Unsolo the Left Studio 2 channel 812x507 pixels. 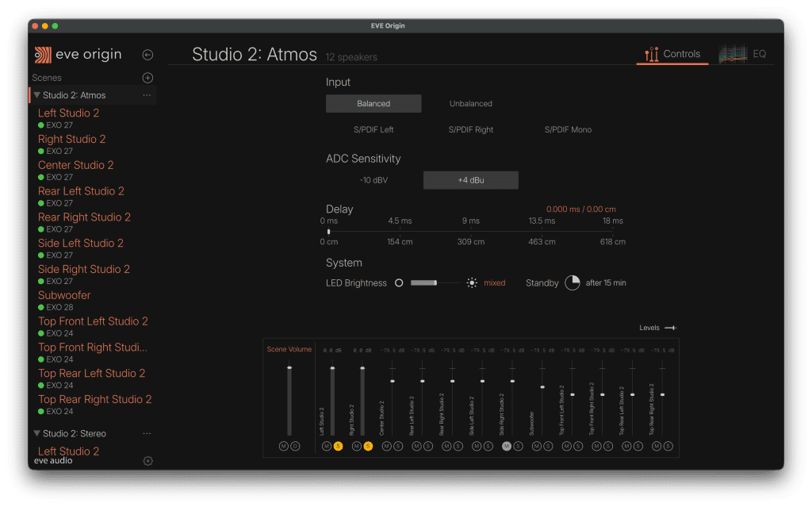[x=338, y=446]
